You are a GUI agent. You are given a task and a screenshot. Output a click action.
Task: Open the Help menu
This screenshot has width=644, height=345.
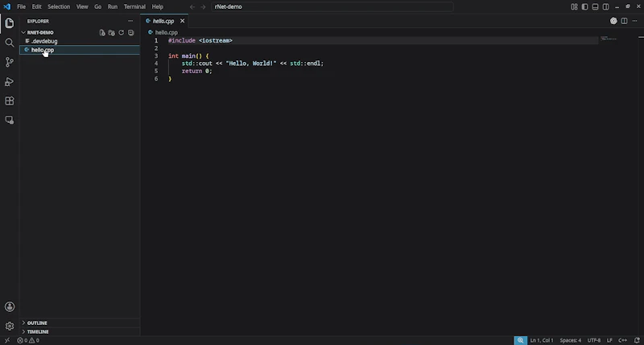coord(157,6)
